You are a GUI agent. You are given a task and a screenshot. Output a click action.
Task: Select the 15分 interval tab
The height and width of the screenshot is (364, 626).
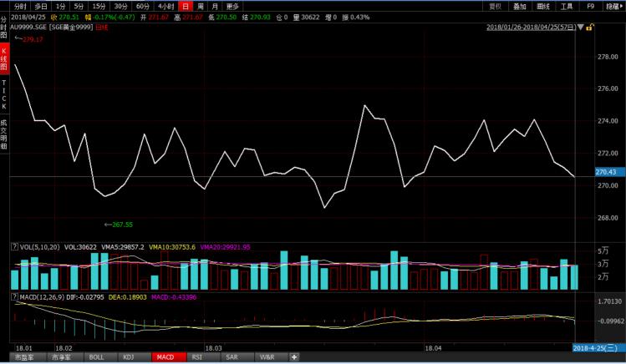[x=99, y=6]
